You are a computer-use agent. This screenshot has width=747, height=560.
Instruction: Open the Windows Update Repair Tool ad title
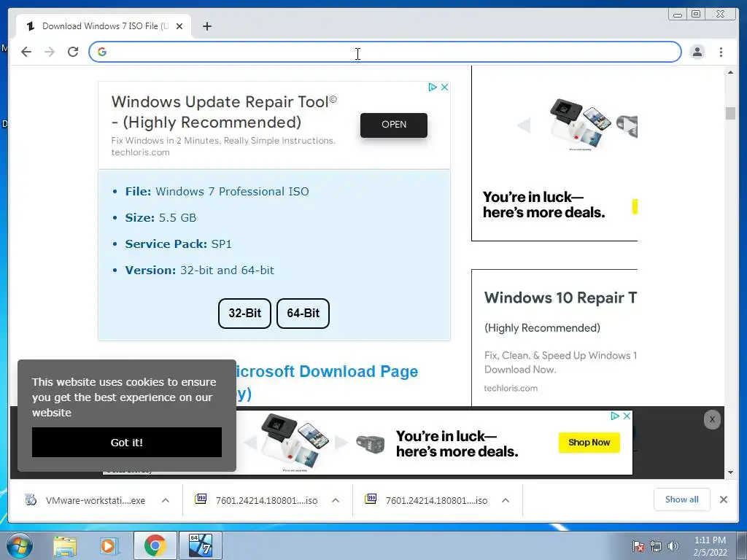tap(224, 112)
